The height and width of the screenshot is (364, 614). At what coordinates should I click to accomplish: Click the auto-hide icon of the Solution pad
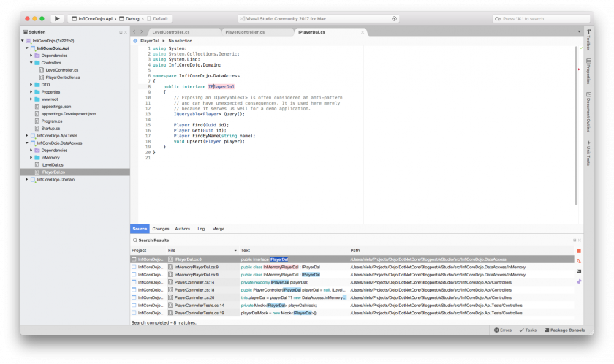tap(121, 32)
